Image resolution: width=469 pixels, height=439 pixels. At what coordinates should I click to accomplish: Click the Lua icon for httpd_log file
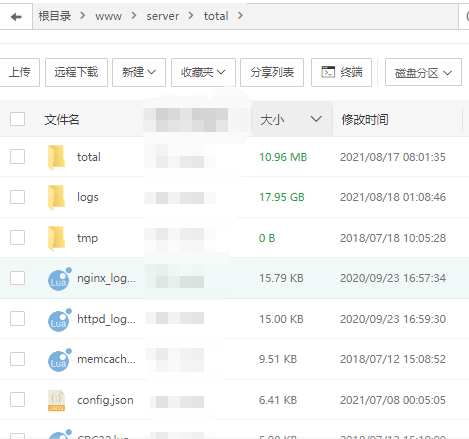pos(59,320)
